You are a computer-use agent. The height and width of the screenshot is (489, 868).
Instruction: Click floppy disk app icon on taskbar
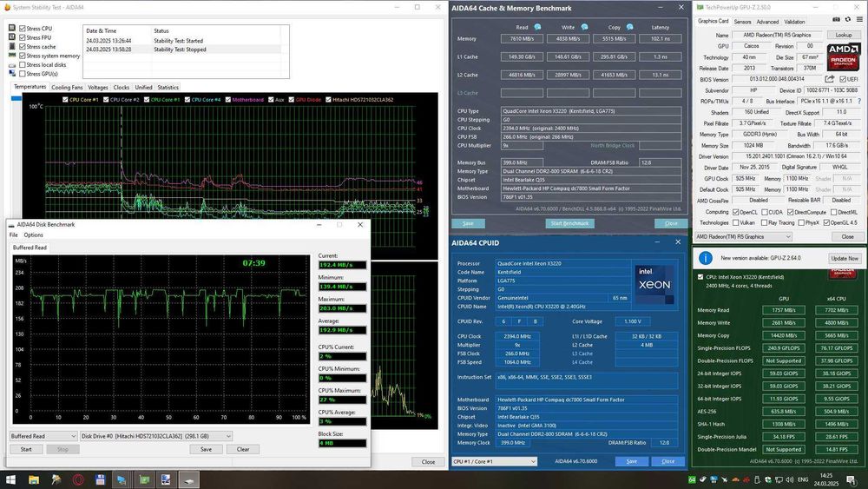100,479
